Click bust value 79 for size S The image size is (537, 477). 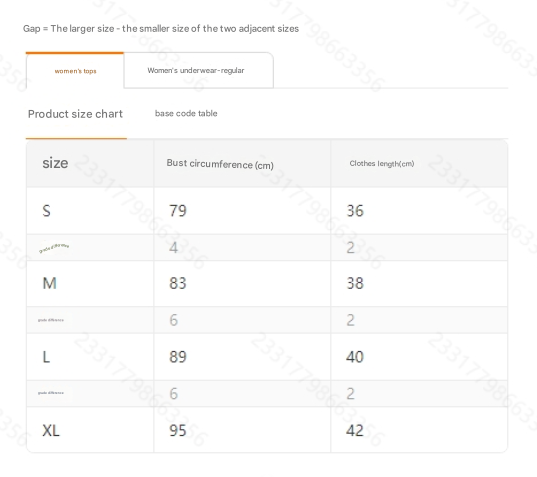(178, 211)
